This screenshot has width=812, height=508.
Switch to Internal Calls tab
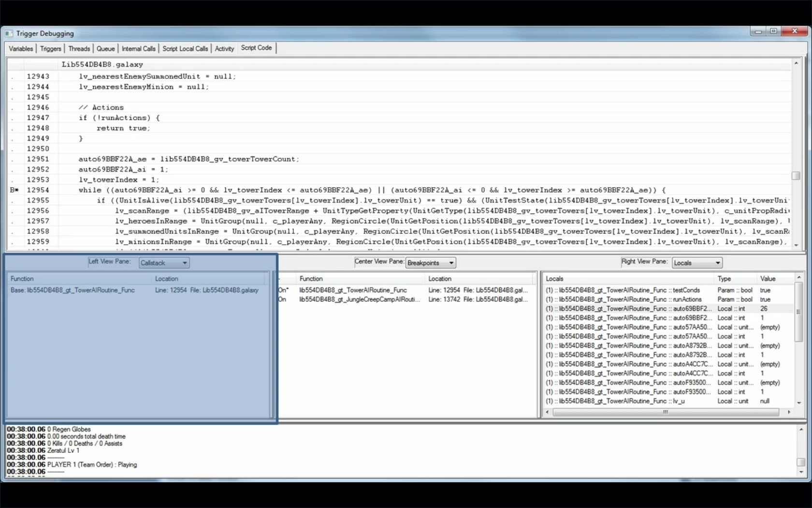(x=138, y=48)
